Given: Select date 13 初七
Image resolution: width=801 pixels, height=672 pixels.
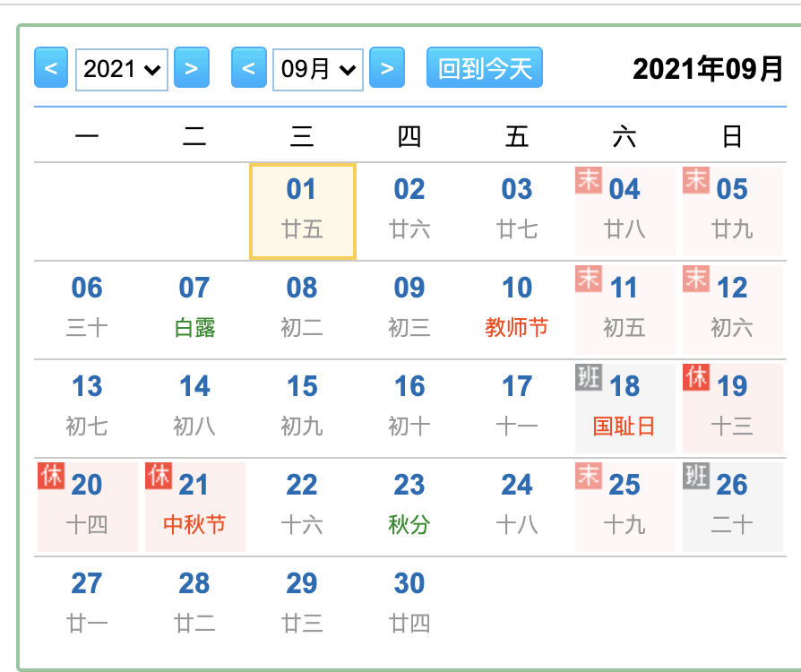Looking at the screenshot, I should [87, 409].
